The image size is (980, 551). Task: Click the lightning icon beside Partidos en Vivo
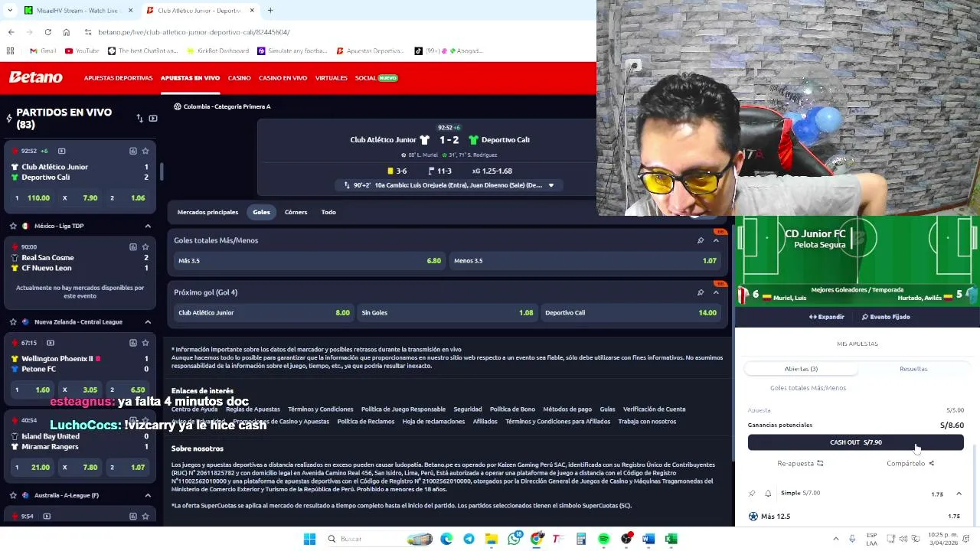(9, 119)
